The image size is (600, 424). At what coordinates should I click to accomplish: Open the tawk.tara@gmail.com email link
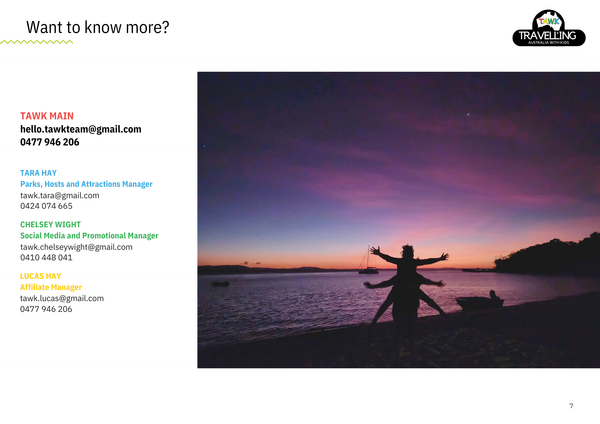pos(60,196)
